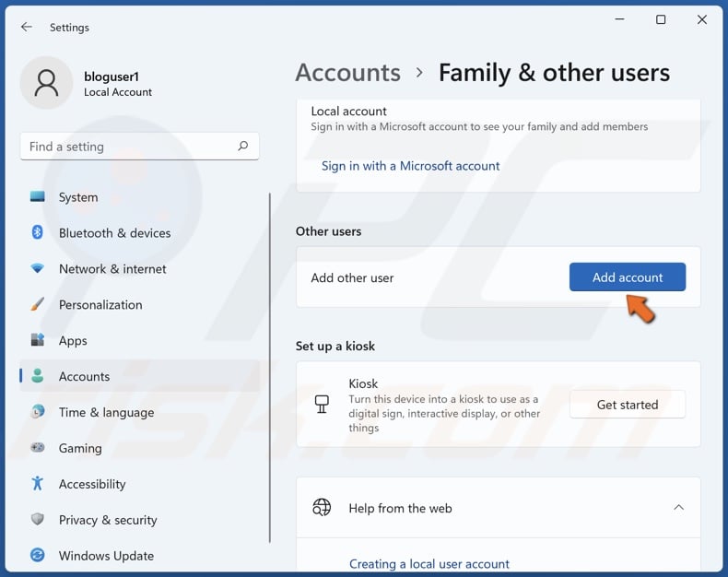The width and height of the screenshot is (728, 577).
Task: Click the Kiosk stand icon
Action: (x=322, y=405)
